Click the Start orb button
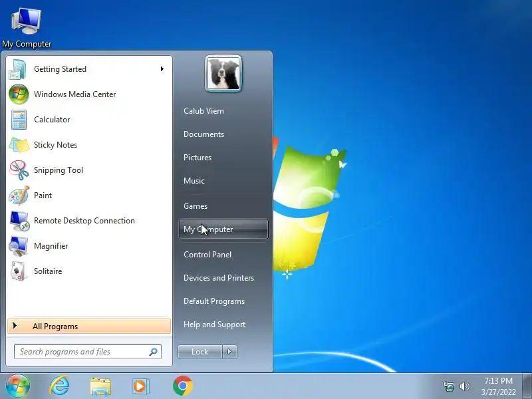Screen dimensions: 532x399 [18, 386]
